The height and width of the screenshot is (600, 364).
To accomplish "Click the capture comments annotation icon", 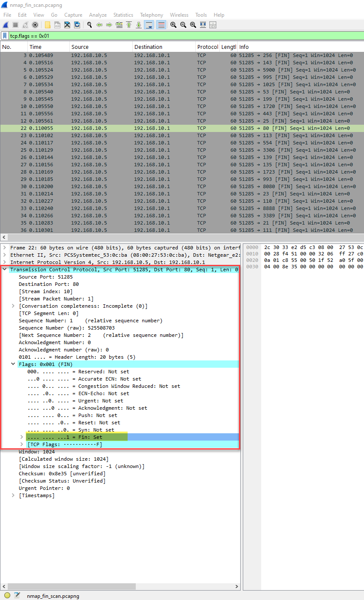I will (x=17, y=595).
